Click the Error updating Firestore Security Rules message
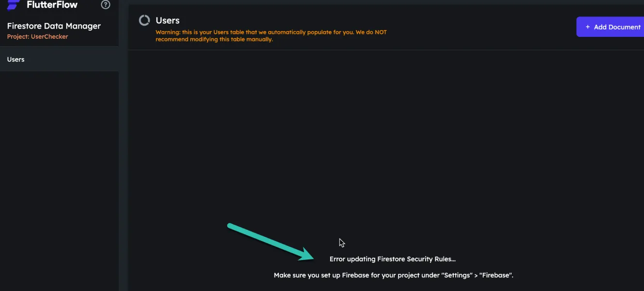The width and height of the screenshot is (644, 291). (393, 259)
